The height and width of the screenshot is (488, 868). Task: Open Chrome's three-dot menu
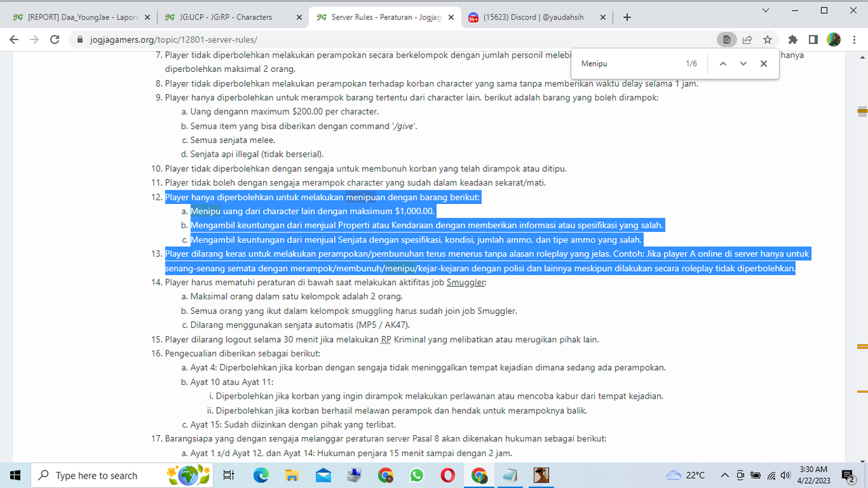pos(853,40)
